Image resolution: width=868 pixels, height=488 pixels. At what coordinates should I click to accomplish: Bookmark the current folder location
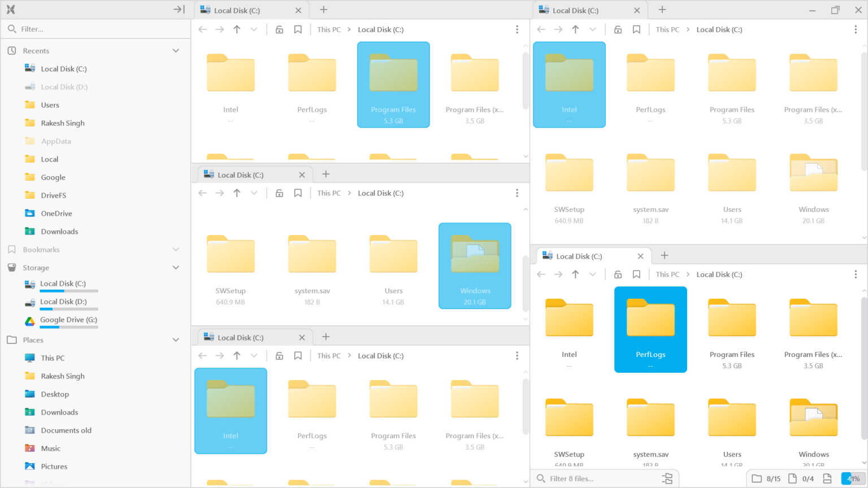pos(298,29)
